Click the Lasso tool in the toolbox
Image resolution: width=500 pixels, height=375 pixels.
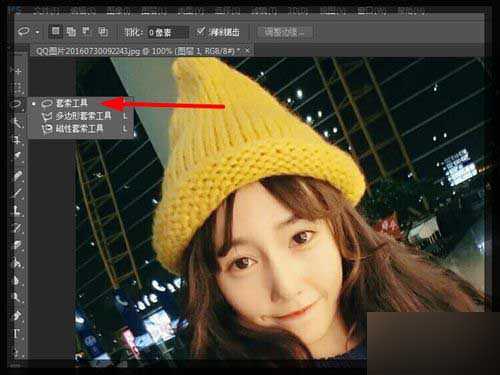[17, 105]
